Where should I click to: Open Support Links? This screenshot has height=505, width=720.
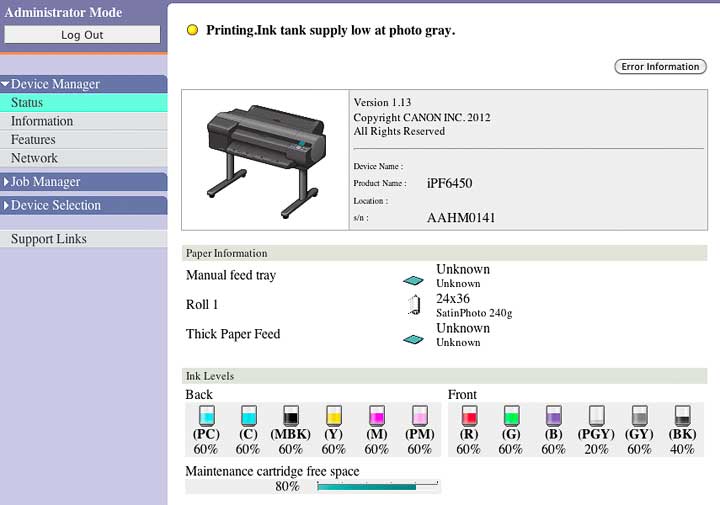pos(83,239)
